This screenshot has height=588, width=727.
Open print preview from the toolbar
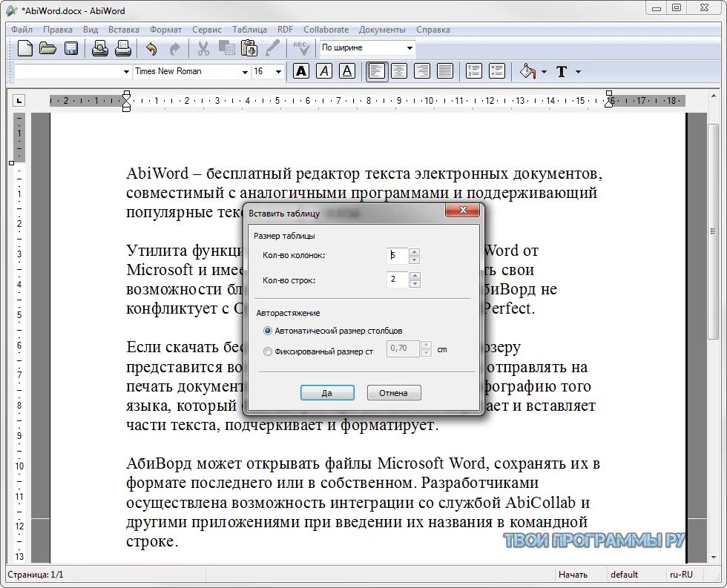pyautogui.click(x=99, y=48)
